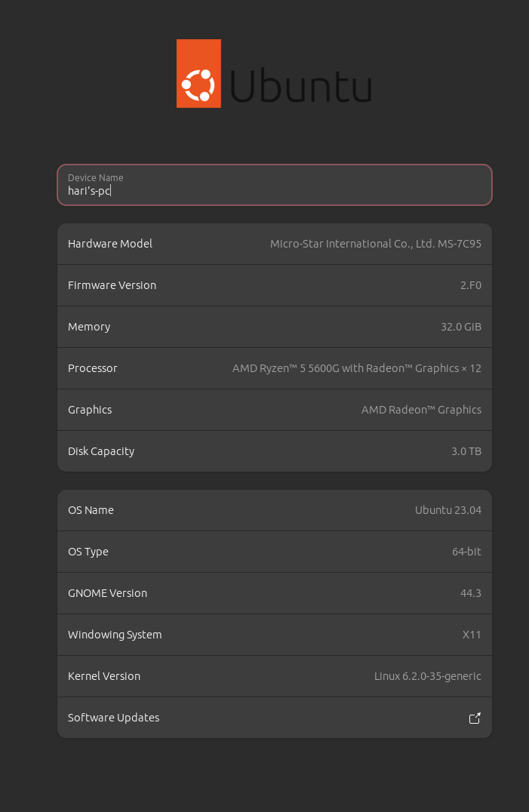Click the Device Name input field
The width and height of the screenshot is (529, 812).
pyautogui.click(x=275, y=185)
